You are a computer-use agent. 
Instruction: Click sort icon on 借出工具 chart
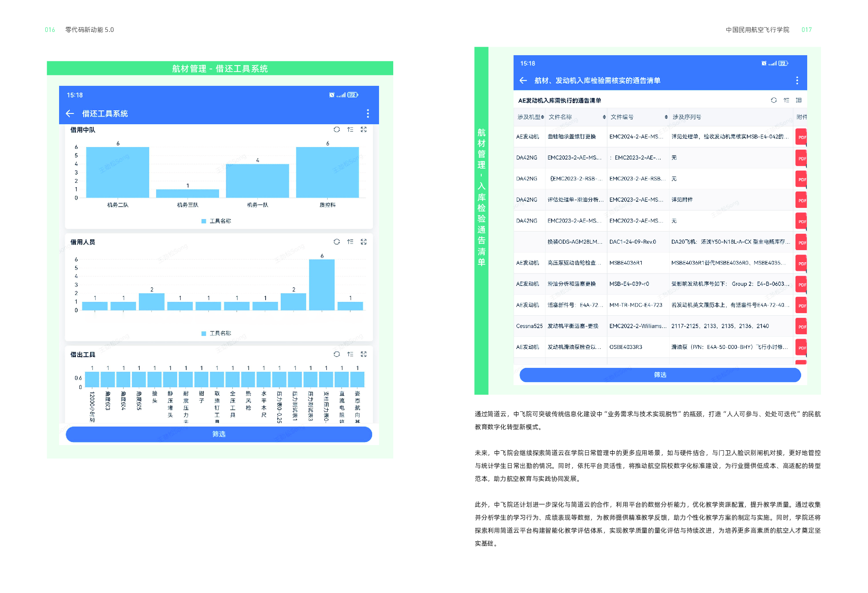pos(350,354)
